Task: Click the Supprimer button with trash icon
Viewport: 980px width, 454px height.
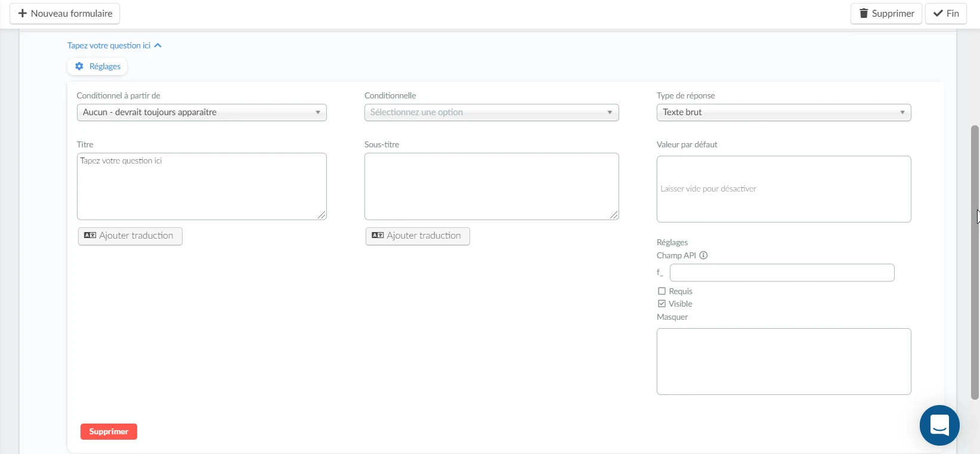Action: [886, 13]
